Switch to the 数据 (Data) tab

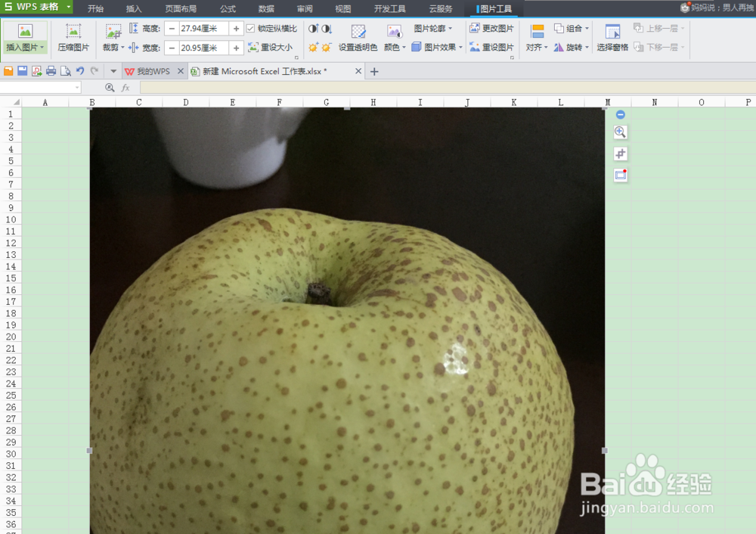click(x=266, y=8)
